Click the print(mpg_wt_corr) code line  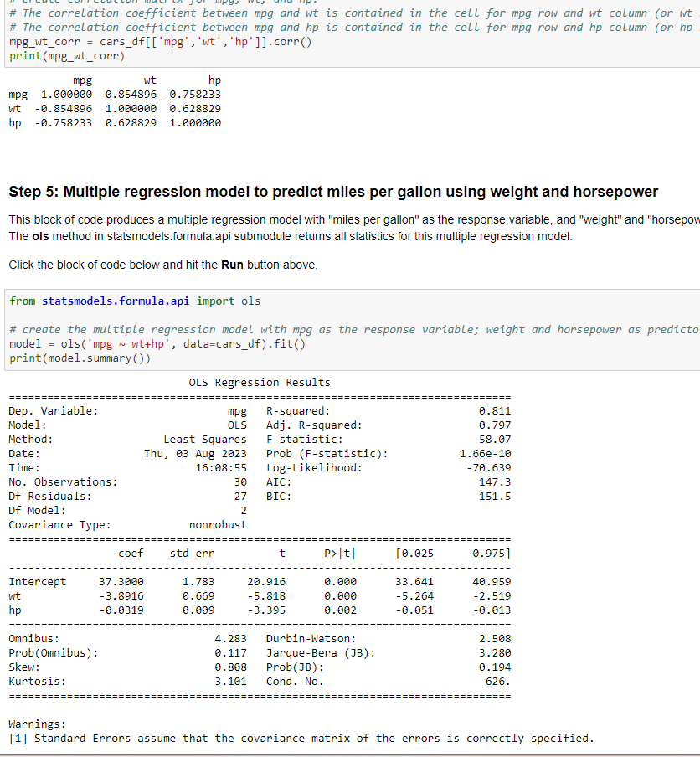click(67, 56)
